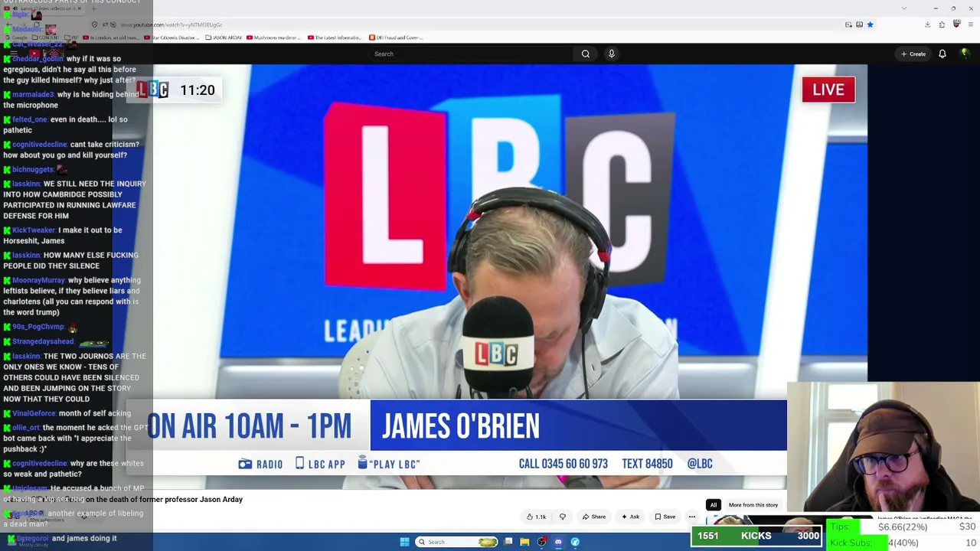The width and height of the screenshot is (980, 551).
Task: Like the video with 1.1k likes
Action: coord(537,517)
